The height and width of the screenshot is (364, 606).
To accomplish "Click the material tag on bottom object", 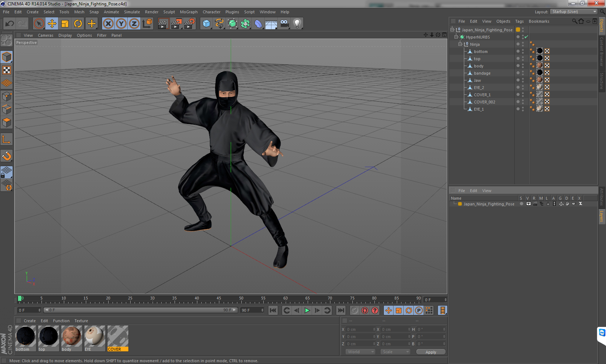I will (540, 51).
